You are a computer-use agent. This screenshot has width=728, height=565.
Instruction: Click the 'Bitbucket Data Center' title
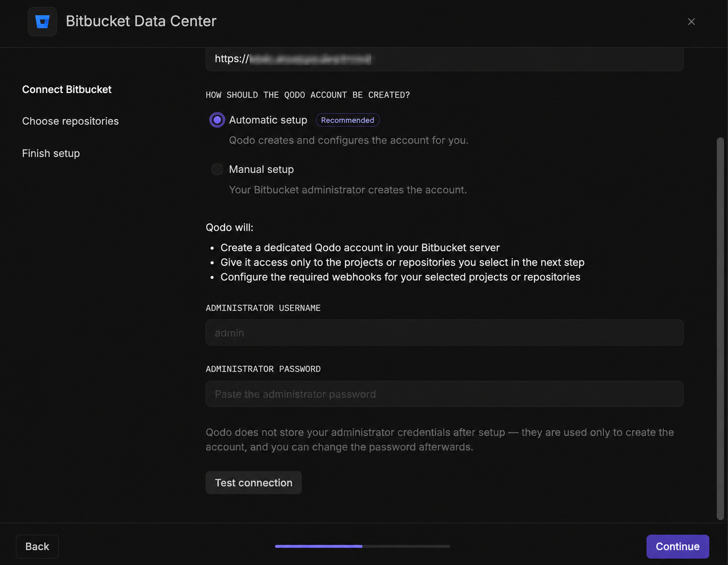(x=141, y=21)
